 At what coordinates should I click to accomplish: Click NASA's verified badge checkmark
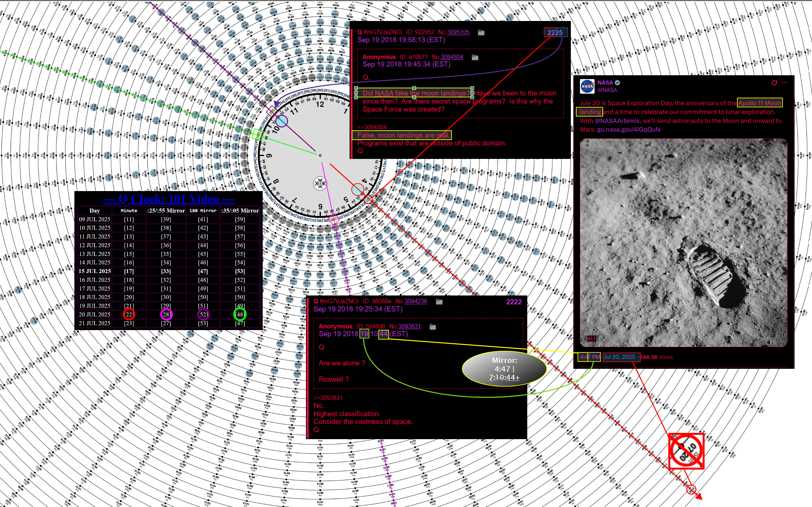(617, 83)
